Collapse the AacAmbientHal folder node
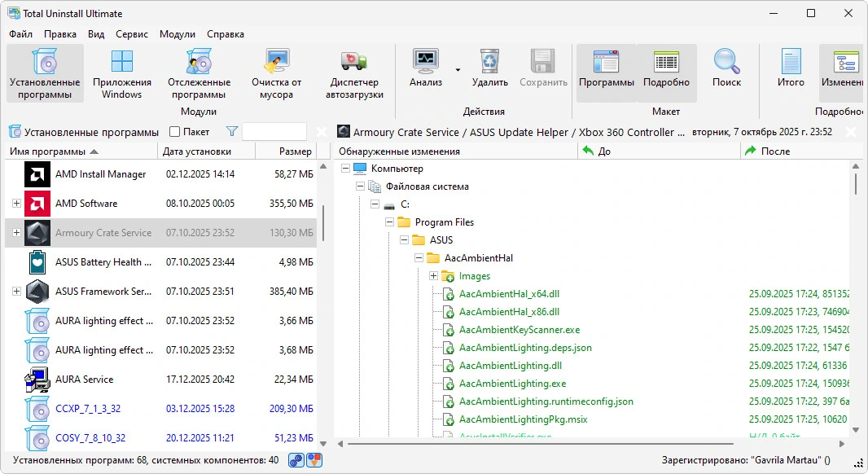The width and height of the screenshot is (868, 474). [x=419, y=258]
